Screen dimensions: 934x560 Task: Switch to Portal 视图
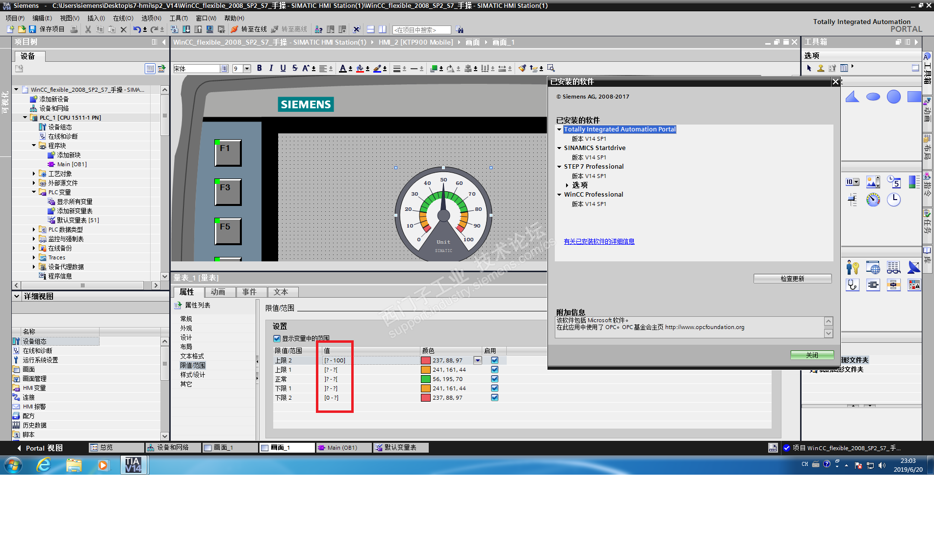pyautogui.click(x=40, y=448)
